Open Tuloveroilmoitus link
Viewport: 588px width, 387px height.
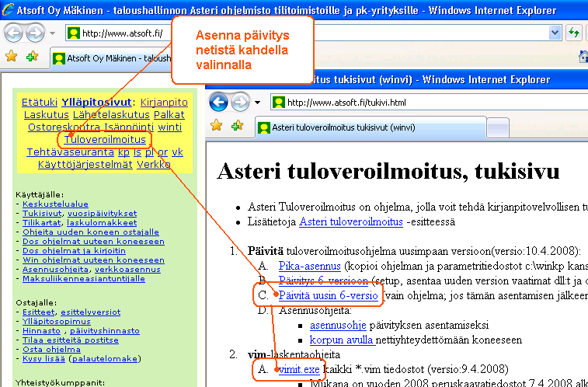tap(105, 140)
